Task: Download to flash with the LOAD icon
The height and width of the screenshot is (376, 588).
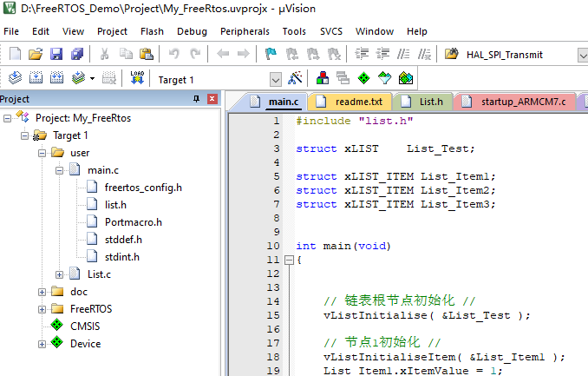Action: 137,78
